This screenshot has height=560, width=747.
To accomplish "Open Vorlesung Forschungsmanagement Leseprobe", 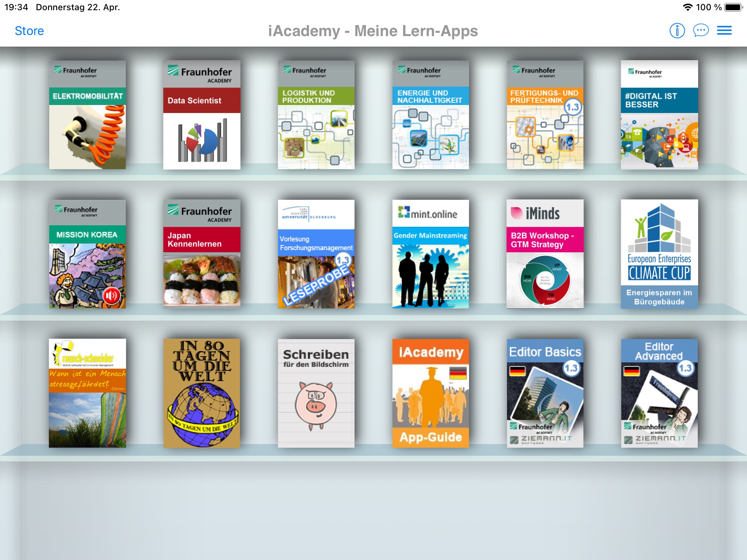I will (x=316, y=254).
